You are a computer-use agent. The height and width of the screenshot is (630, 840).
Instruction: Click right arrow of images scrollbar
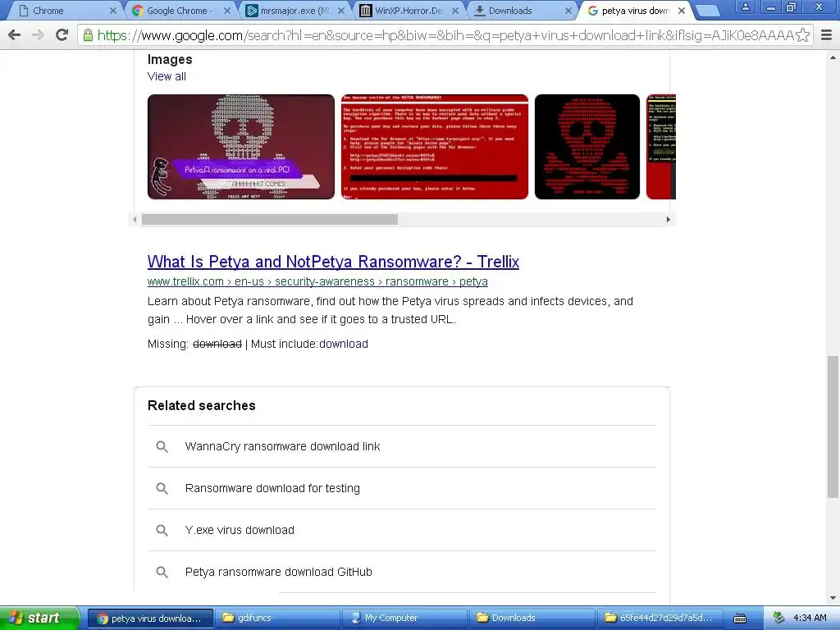[668, 220]
